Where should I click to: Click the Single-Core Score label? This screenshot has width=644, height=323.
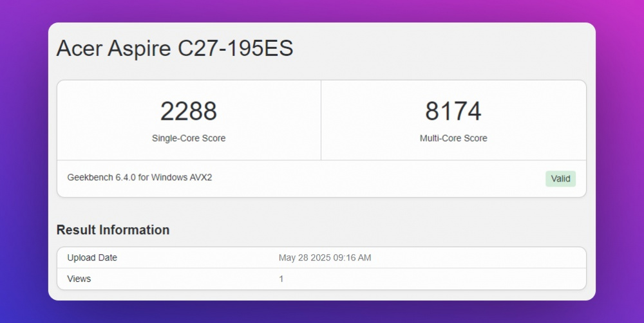click(189, 138)
